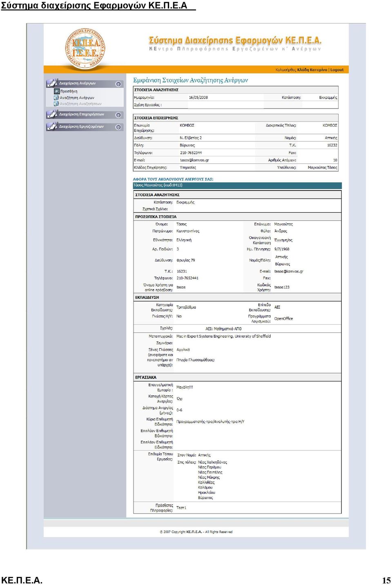Viewport: 392px width, 585px height.
Task: Click the foreign language Αγγλικά
Action: [183, 350]
